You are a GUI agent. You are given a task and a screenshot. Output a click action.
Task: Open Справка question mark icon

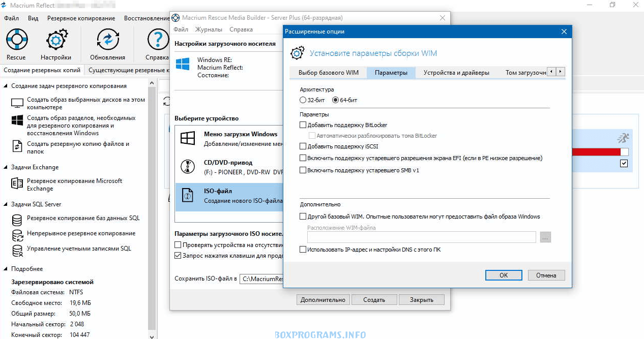click(x=157, y=40)
